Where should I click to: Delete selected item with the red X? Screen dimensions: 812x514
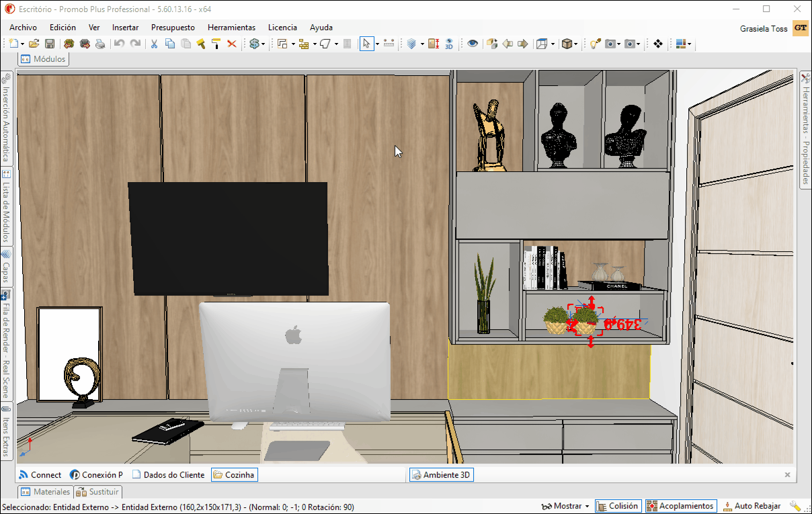[x=232, y=44]
